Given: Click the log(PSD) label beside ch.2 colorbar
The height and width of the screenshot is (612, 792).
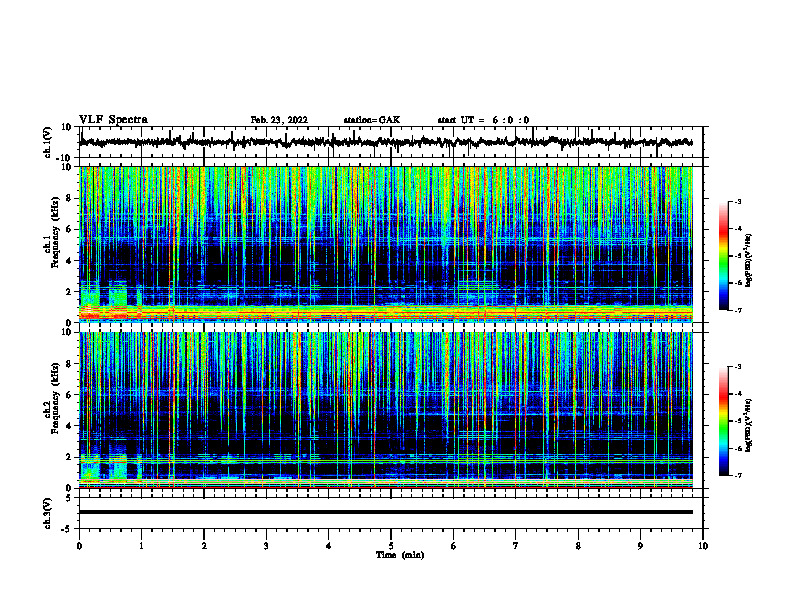Looking at the screenshot, I should [x=748, y=425].
